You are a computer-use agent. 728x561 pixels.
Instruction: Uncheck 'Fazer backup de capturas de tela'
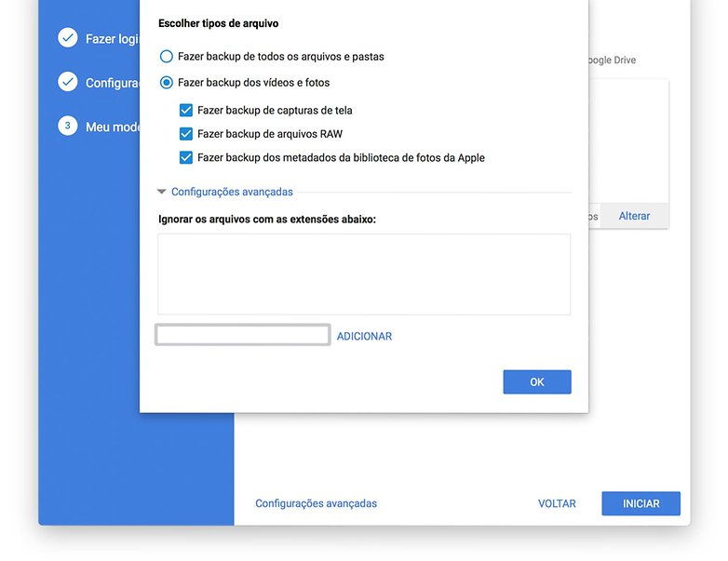point(185,111)
